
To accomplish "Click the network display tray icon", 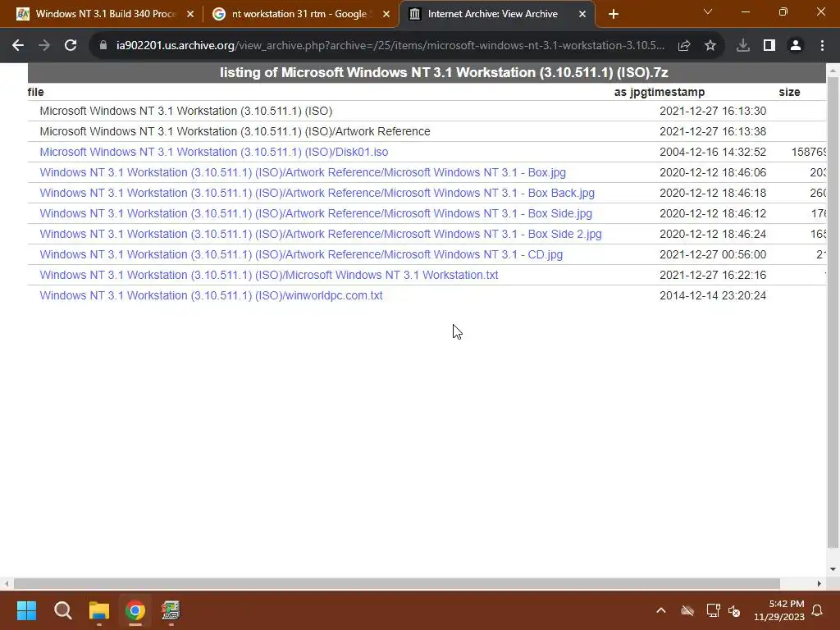I will (x=713, y=610).
